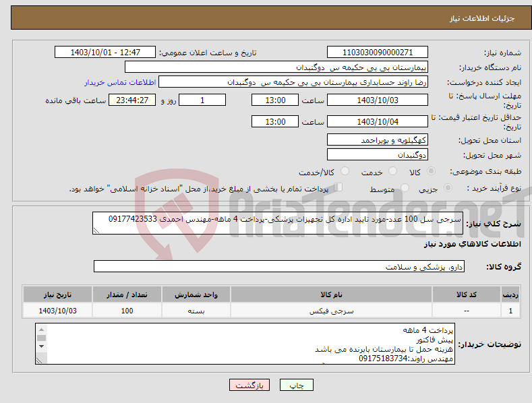Click the table date cell 1403/10/03
The width and height of the screenshot is (532, 403).
58,311
